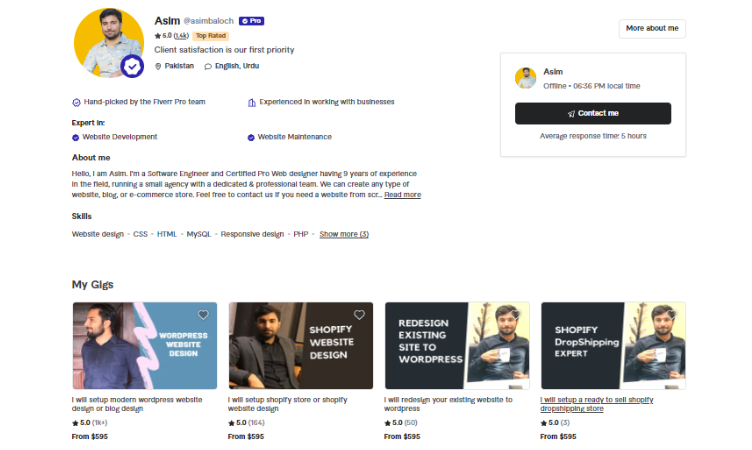Expand the About me text with Read more

point(403,195)
